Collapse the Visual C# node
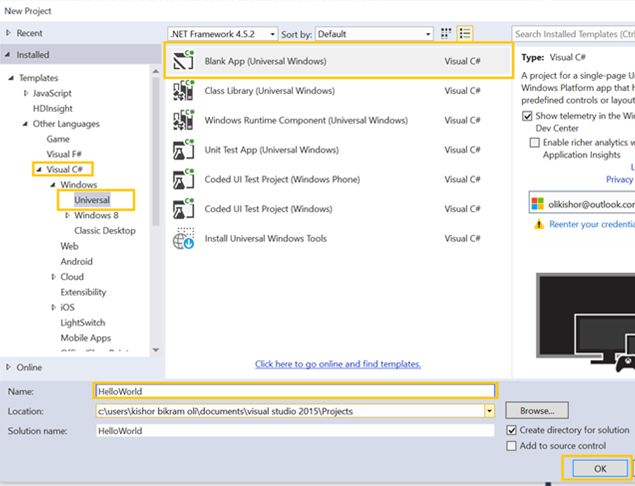This screenshot has height=486, width=635. click(x=39, y=169)
